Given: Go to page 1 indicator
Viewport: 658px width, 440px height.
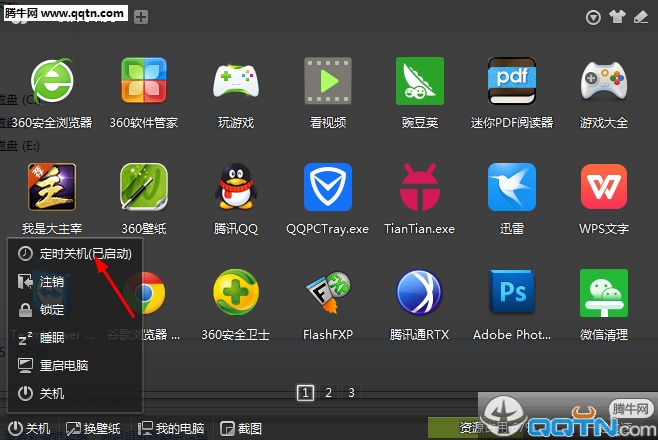Looking at the screenshot, I should [x=306, y=393].
